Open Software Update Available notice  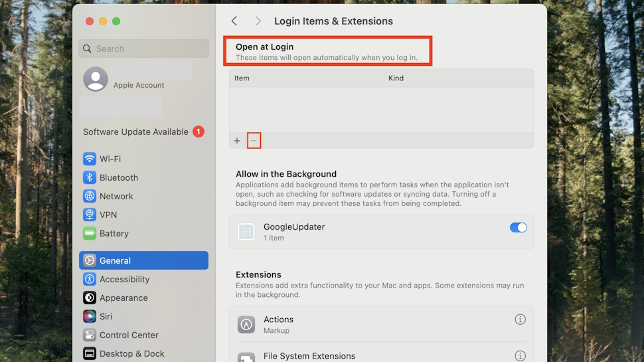135,132
